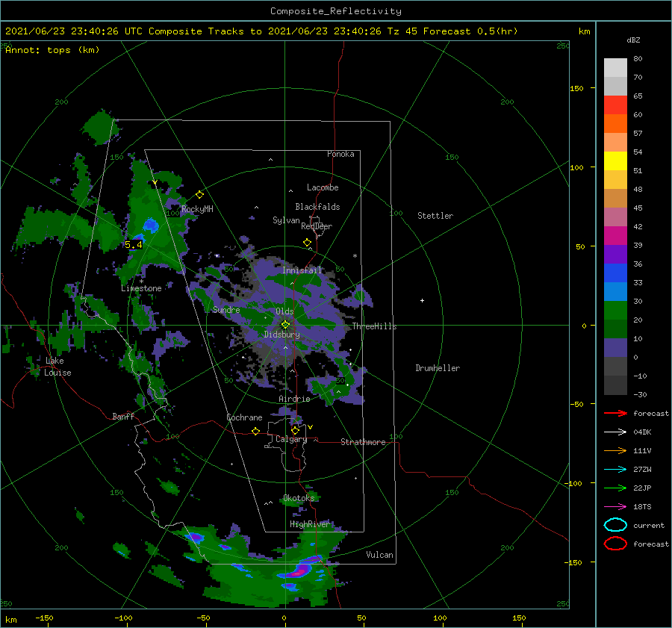Select the 80 dBZ light gray swatch
Screen dimensions: 672x628
pyautogui.click(x=615, y=68)
